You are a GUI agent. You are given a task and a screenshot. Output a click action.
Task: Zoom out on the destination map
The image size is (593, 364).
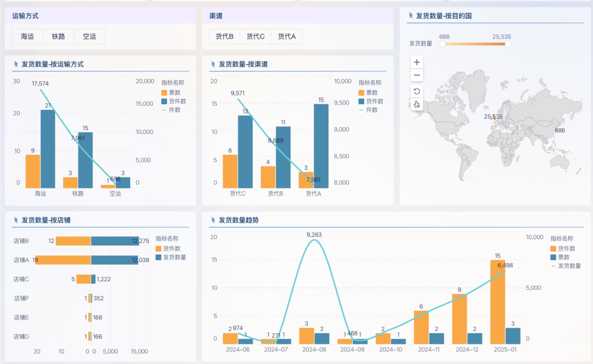coord(417,76)
